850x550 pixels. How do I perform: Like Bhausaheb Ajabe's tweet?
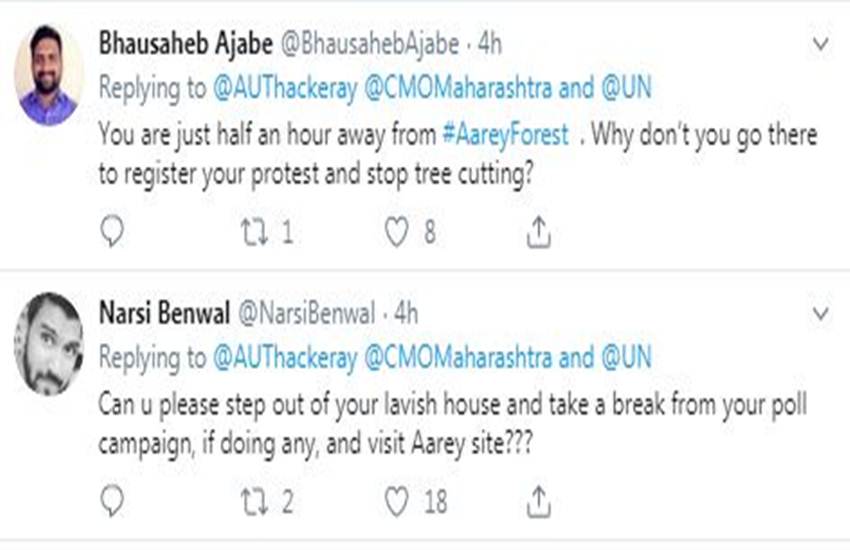[x=397, y=233]
